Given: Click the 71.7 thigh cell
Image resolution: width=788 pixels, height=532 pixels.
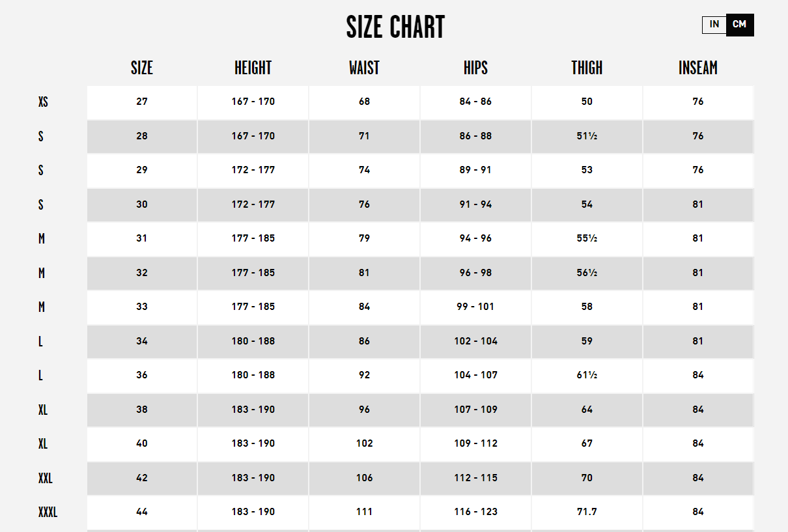Looking at the screenshot, I should click(x=587, y=512).
